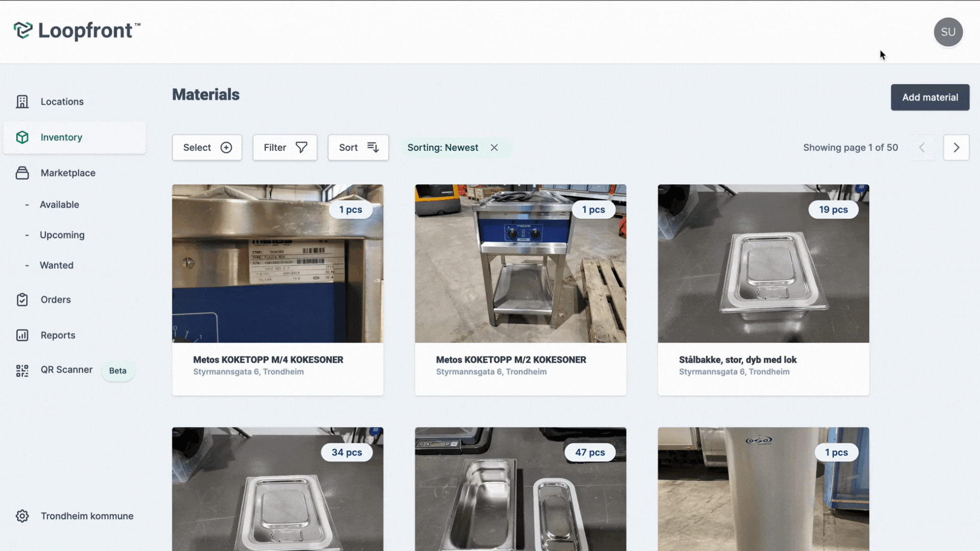The width and height of the screenshot is (980, 551).
Task: Open Reports section
Action: [x=58, y=334]
